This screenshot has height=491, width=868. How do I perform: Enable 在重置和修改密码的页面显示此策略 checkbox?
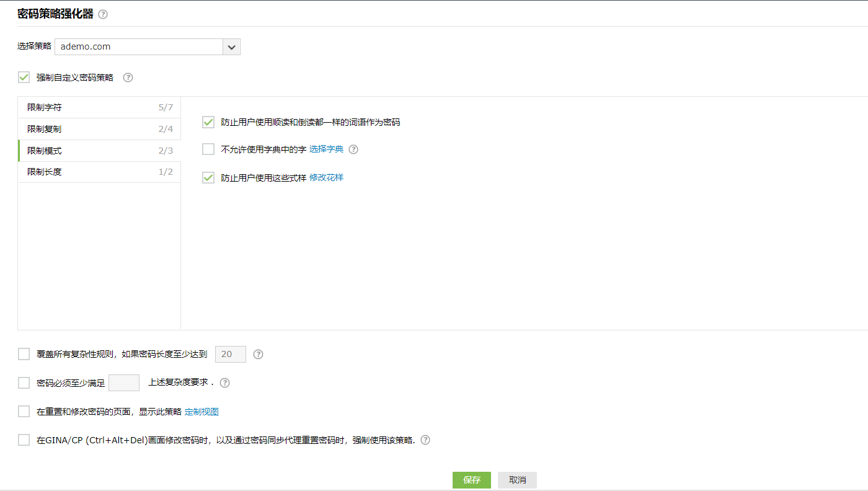pos(24,412)
